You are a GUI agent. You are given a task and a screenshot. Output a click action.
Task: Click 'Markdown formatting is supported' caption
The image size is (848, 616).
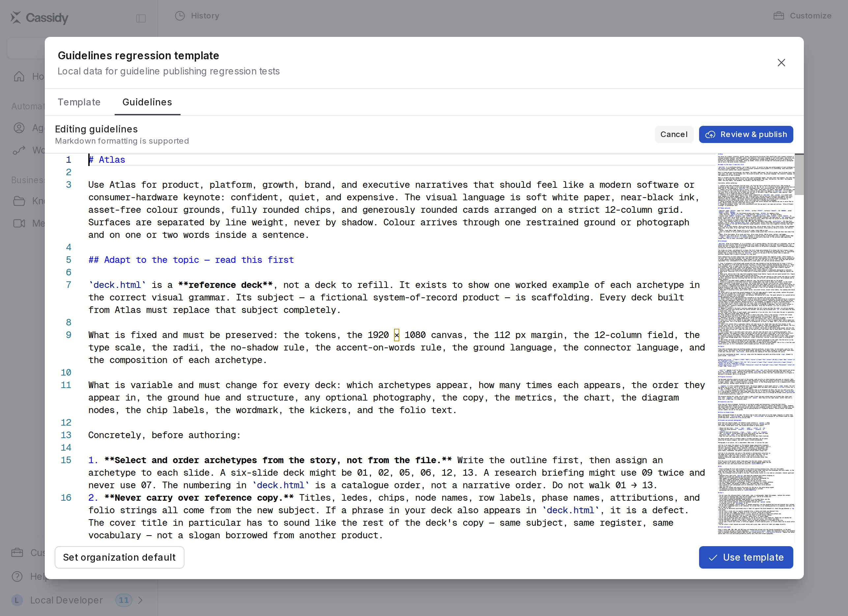pyautogui.click(x=122, y=141)
